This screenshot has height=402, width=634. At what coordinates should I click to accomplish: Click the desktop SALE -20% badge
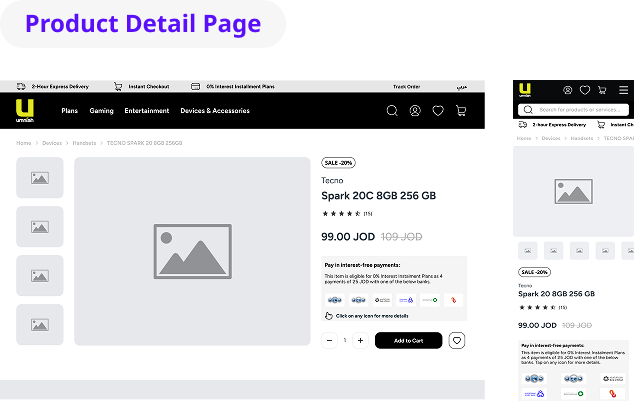pyautogui.click(x=338, y=163)
